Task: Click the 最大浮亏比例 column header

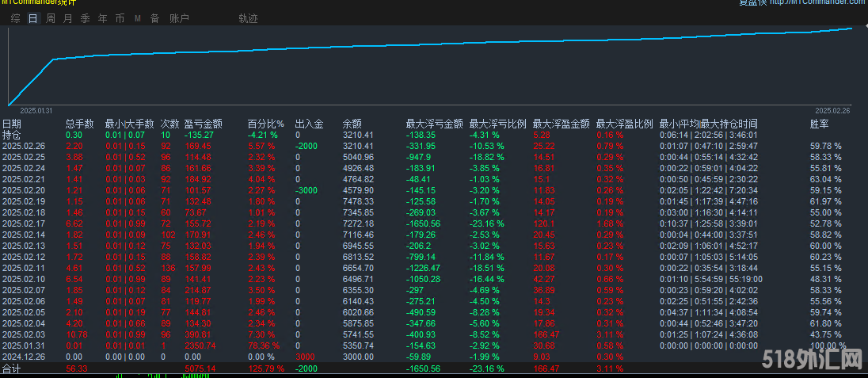Action: point(497,124)
